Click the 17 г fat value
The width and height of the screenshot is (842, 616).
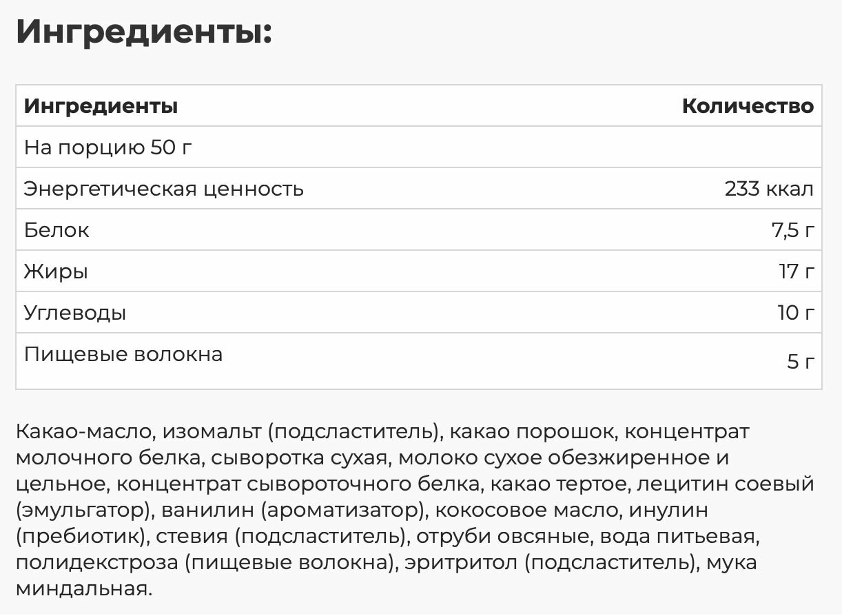(797, 271)
